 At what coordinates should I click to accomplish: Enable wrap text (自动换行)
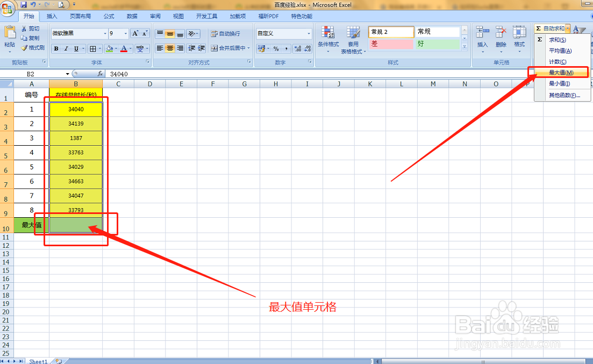(x=225, y=34)
